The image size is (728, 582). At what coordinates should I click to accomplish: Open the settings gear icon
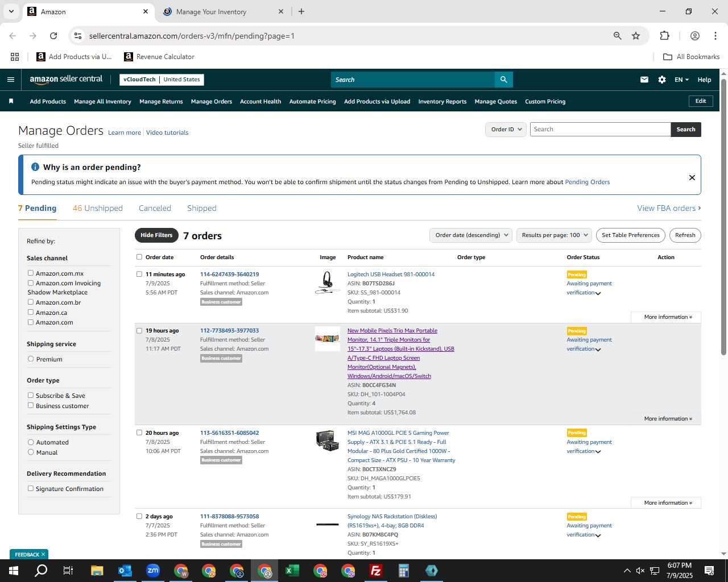click(662, 80)
